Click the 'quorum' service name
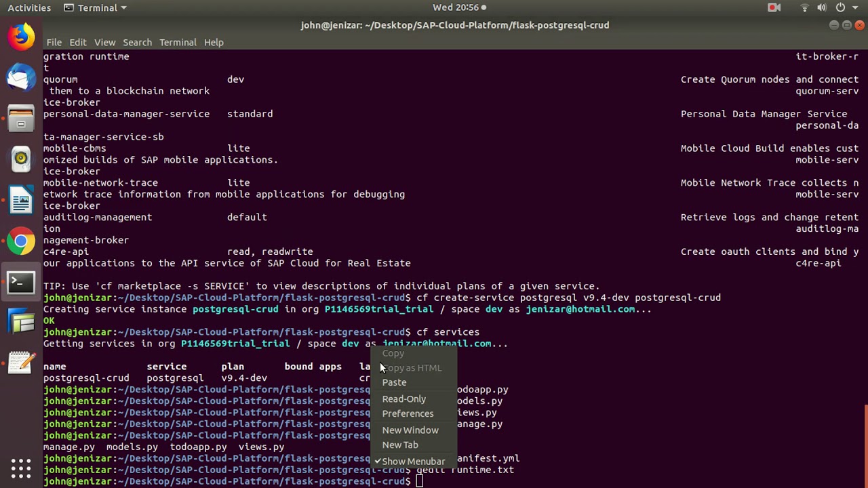This screenshot has width=868, height=488. coord(60,79)
